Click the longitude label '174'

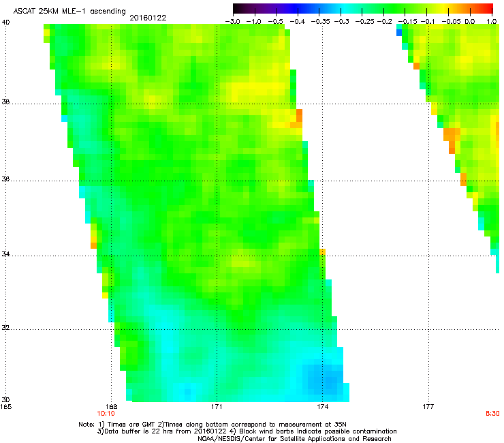pyautogui.click(x=322, y=407)
